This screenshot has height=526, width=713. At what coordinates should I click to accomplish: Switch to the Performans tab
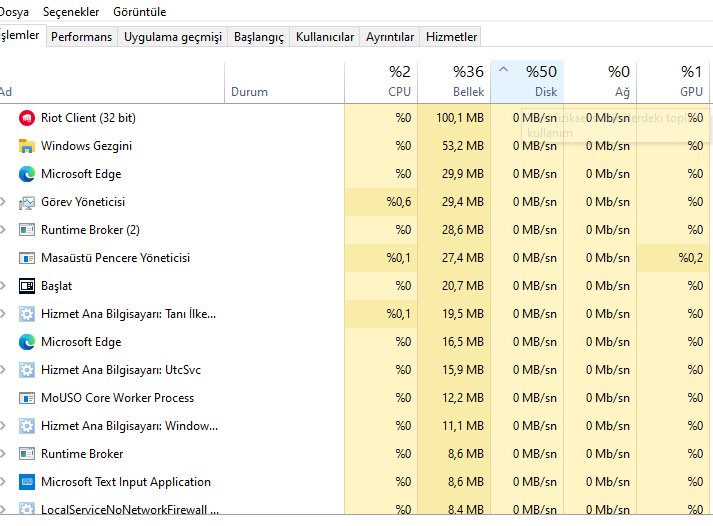81,37
